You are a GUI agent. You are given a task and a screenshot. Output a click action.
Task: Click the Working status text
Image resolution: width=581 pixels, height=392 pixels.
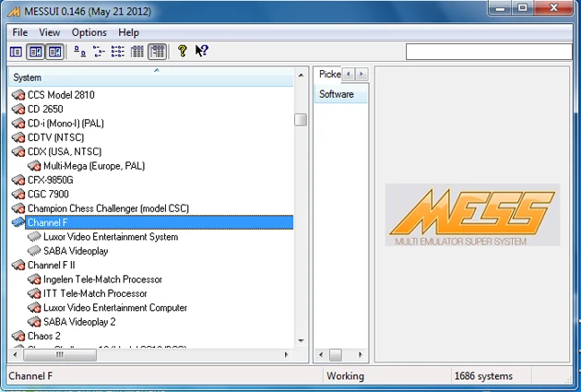pyautogui.click(x=345, y=376)
